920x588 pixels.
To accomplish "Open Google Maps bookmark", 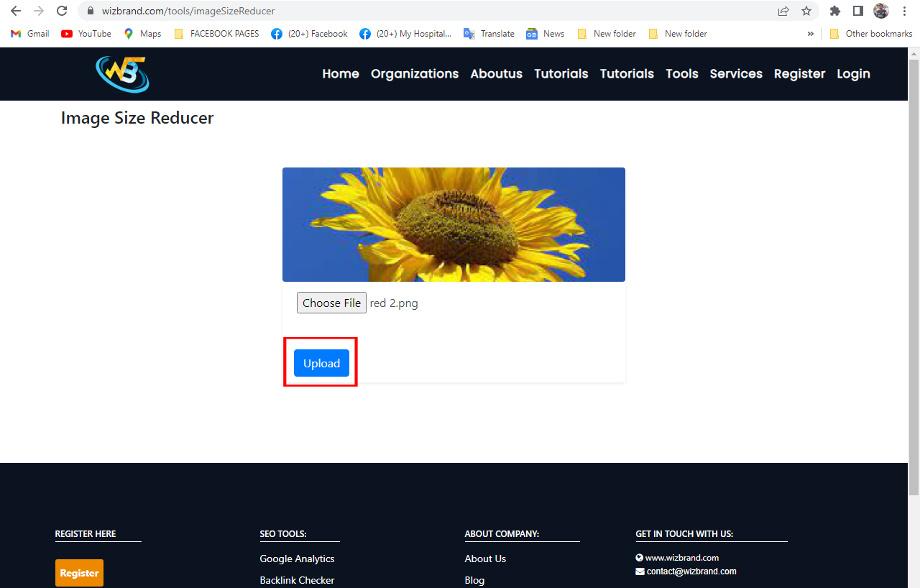I will tap(142, 33).
